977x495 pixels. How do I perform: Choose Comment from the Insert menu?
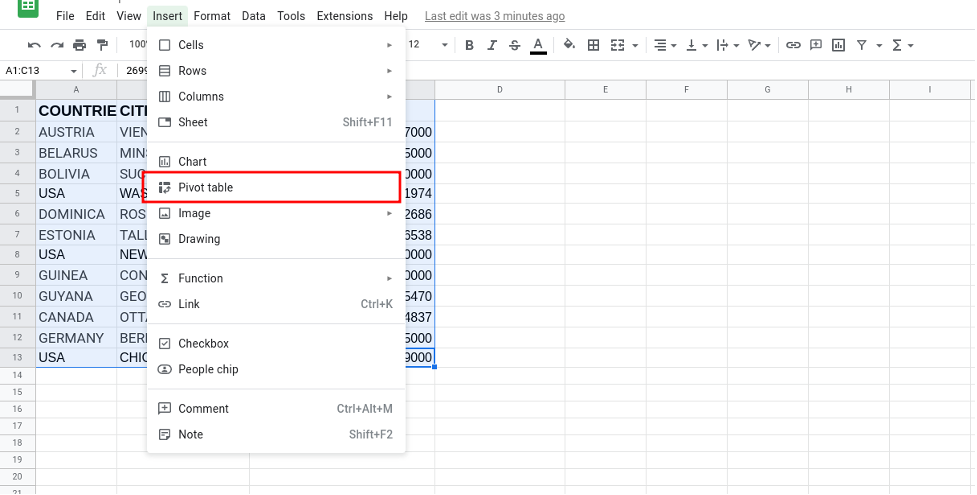click(x=276, y=409)
